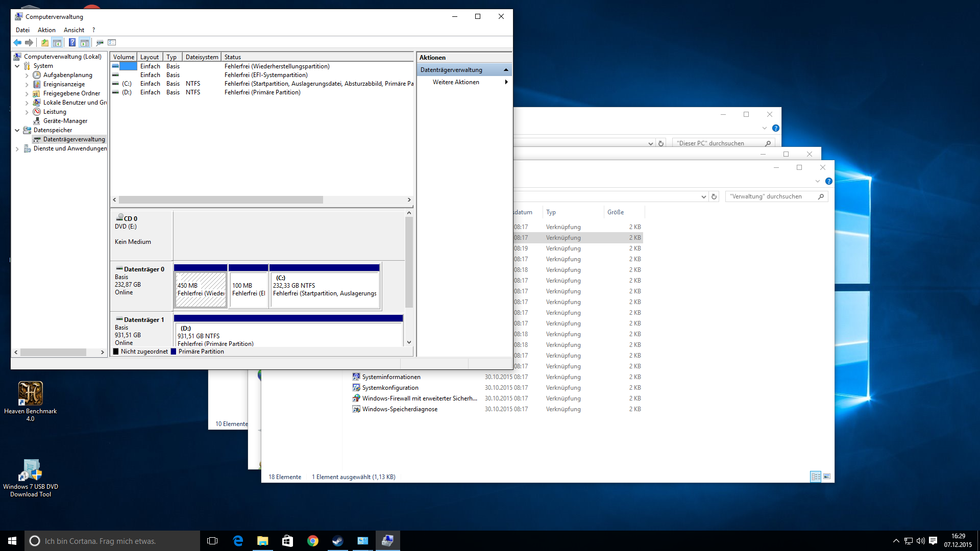Click the up-one-level folder toolbar icon
The image size is (980, 551).
pyautogui.click(x=45, y=42)
